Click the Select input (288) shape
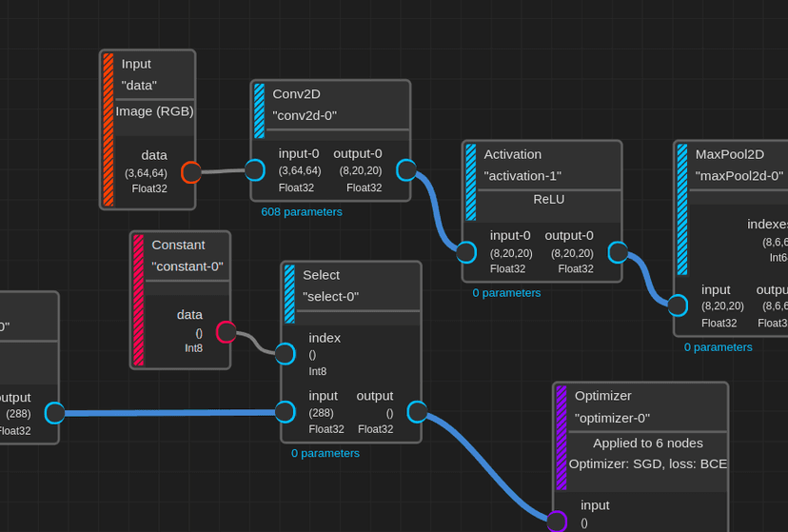The width and height of the screenshot is (788, 532). (x=321, y=413)
